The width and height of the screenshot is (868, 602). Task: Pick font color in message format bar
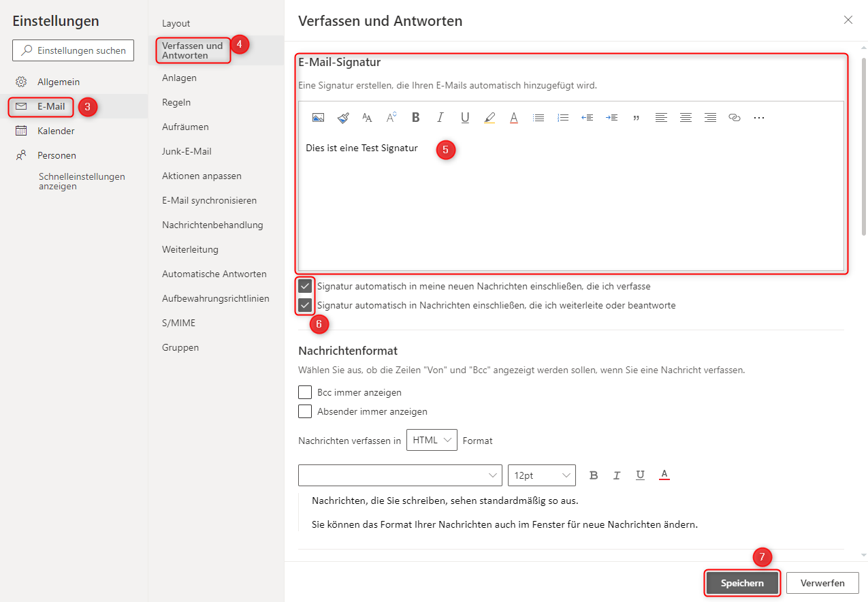click(x=664, y=475)
